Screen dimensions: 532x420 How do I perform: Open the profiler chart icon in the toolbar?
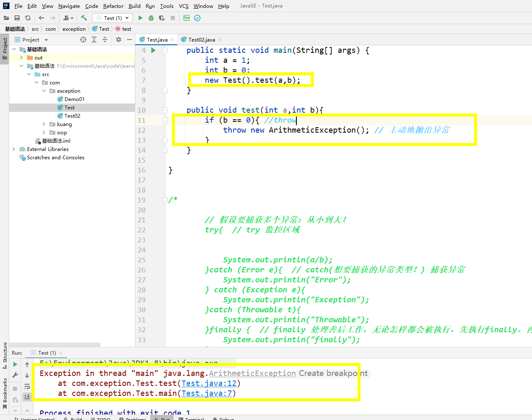186,18
